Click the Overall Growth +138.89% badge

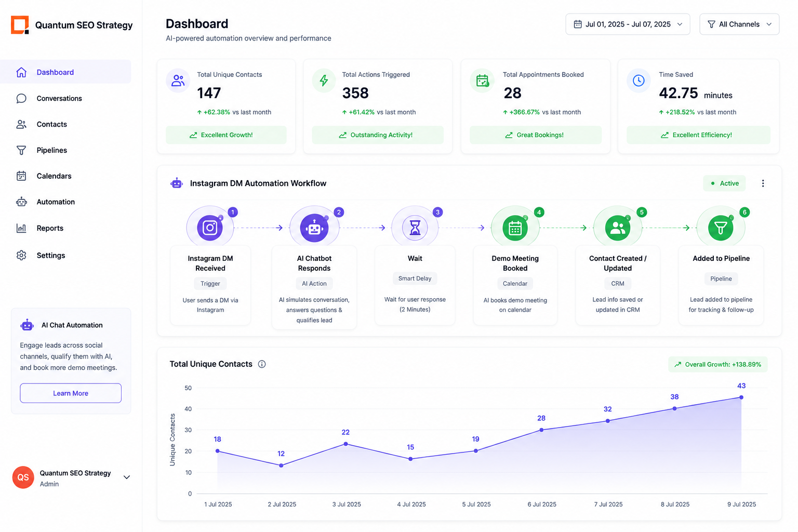point(717,365)
